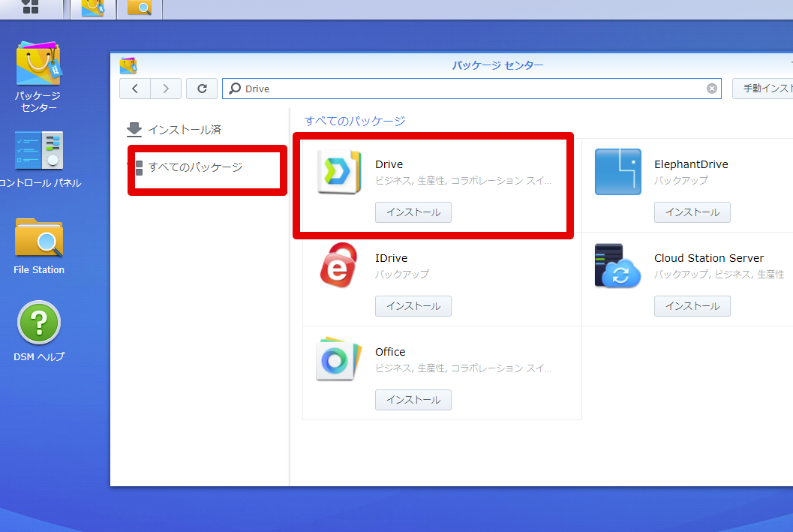
Task: Switch to Package Center in taskbar
Action: pos(93,8)
